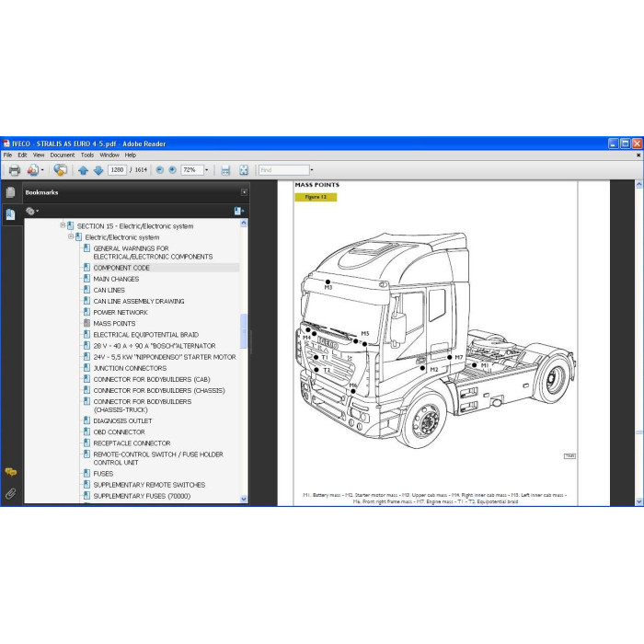Collapse the Bookmarks panel header button
Viewport: 644px width, 644px height.
244,192
